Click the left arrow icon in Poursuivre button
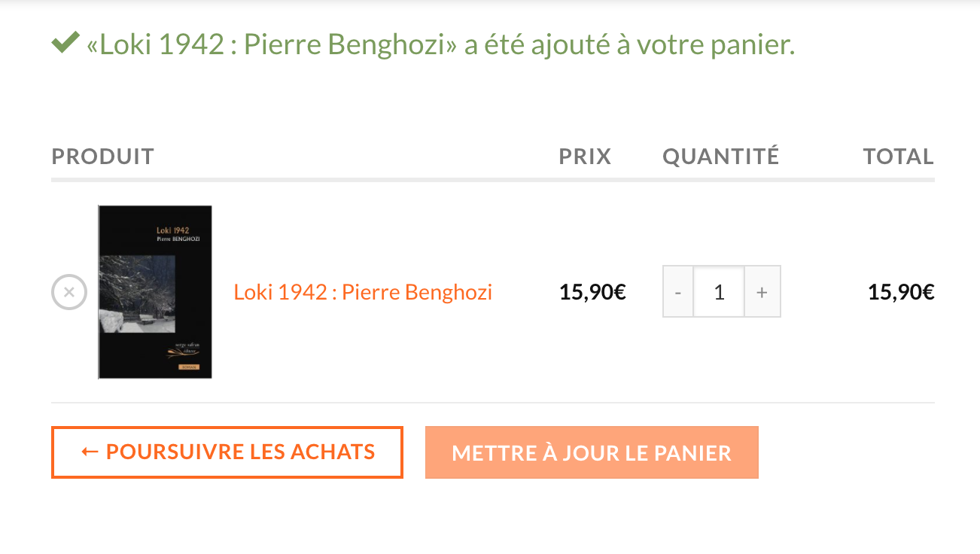The image size is (980, 554). (x=90, y=452)
